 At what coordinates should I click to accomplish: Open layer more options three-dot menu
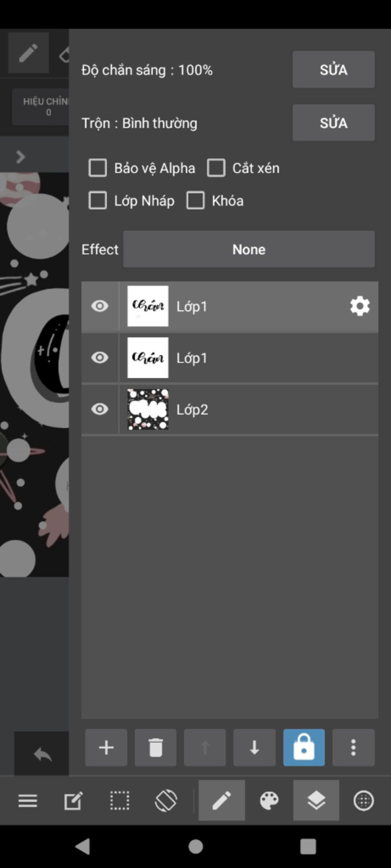(x=353, y=747)
